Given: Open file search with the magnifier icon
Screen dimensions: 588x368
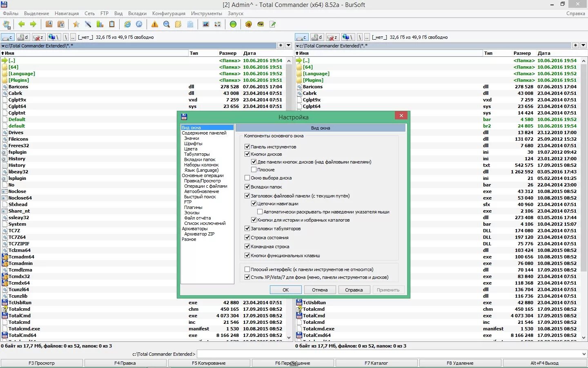Looking at the screenshot, I should [x=167, y=24].
